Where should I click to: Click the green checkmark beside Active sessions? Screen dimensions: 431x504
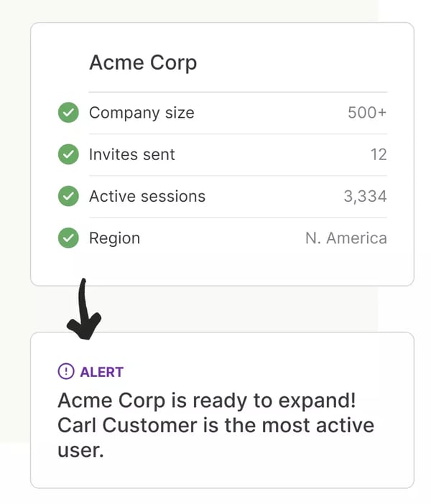[x=68, y=196]
